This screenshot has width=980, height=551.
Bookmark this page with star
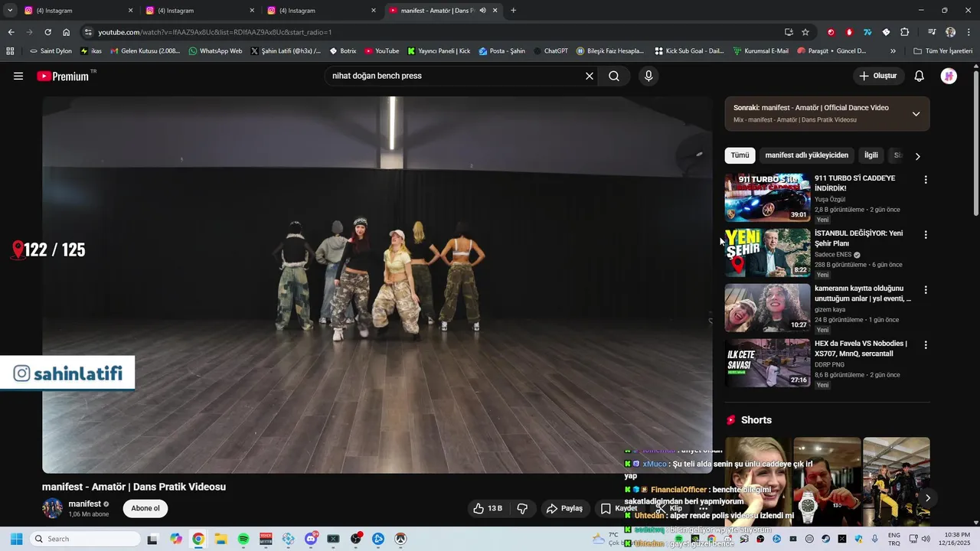[x=805, y=32]
